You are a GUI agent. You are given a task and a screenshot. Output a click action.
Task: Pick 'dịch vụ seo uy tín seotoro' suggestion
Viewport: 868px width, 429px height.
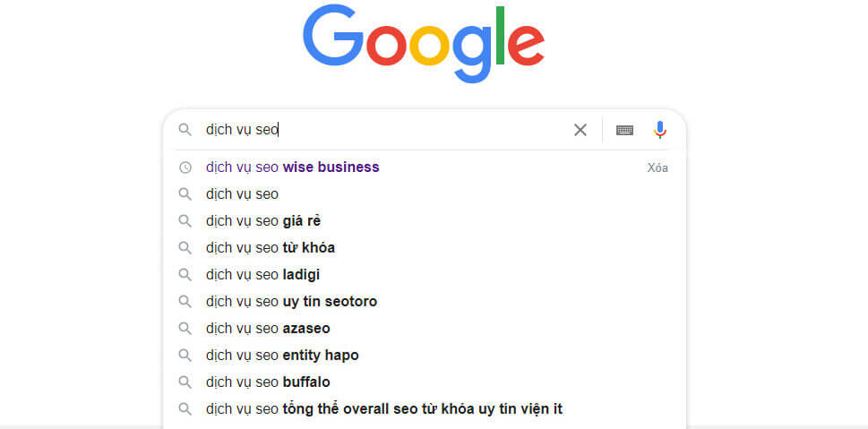pyautogui.click(x=292, y=302)
